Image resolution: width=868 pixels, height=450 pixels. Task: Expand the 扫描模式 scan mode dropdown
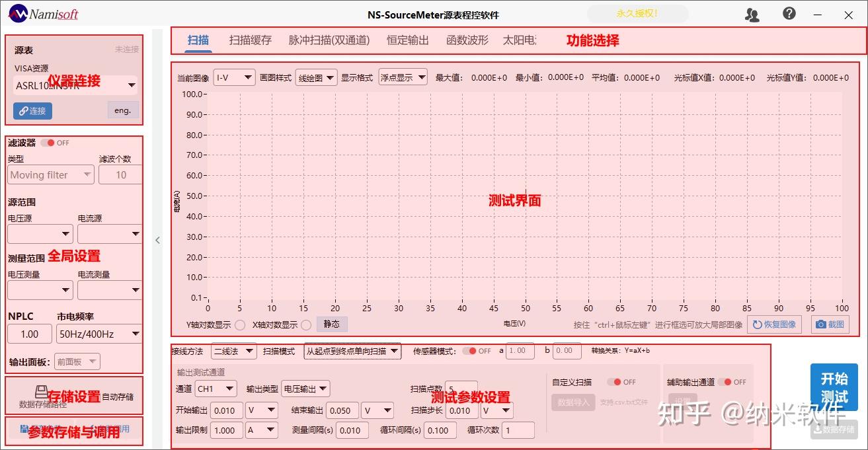[x=352, y=351]
